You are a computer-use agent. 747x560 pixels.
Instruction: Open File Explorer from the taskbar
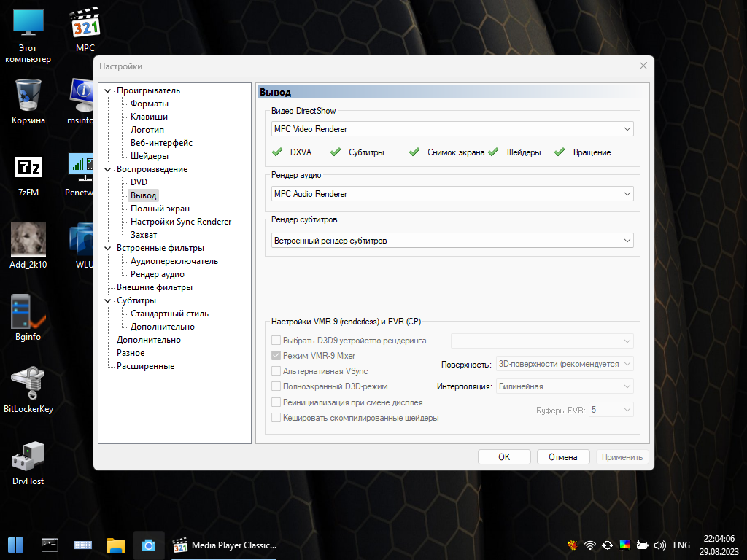[116, 545]
